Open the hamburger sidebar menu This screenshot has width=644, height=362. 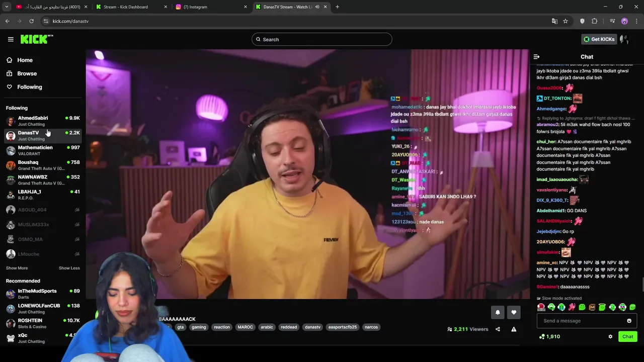(11, 39)
